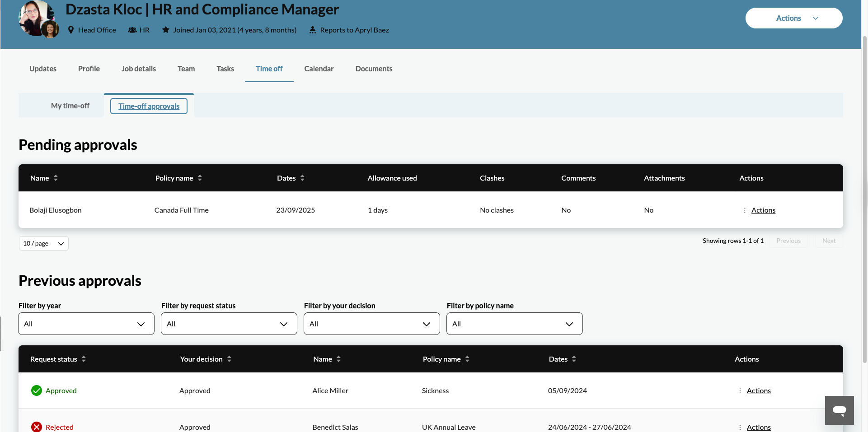Expand Filter by request status dropdown
The image size is (868, 432).
229,324
